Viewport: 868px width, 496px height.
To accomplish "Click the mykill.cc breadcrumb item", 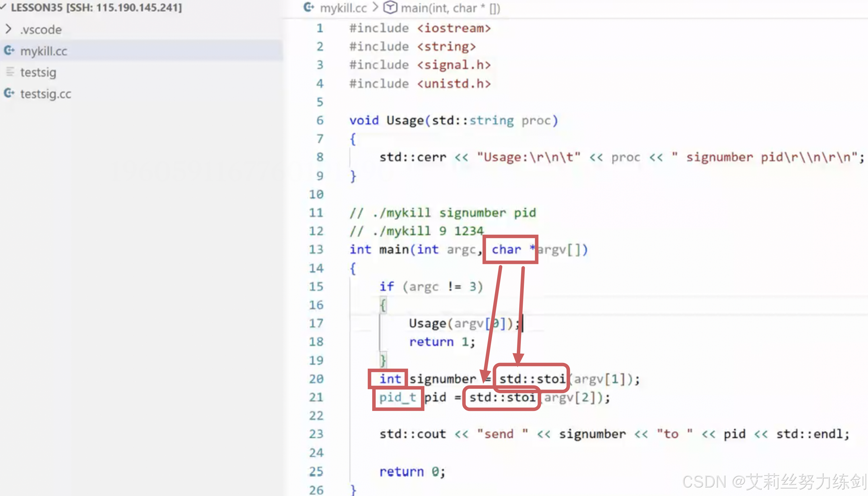I will [x=343, y=8].
